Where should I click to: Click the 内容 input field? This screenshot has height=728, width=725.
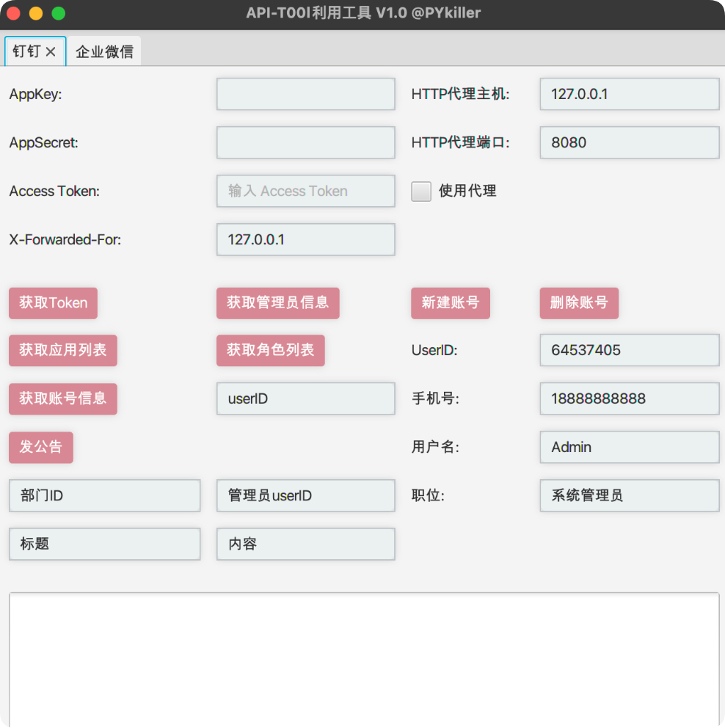(306, 544)
